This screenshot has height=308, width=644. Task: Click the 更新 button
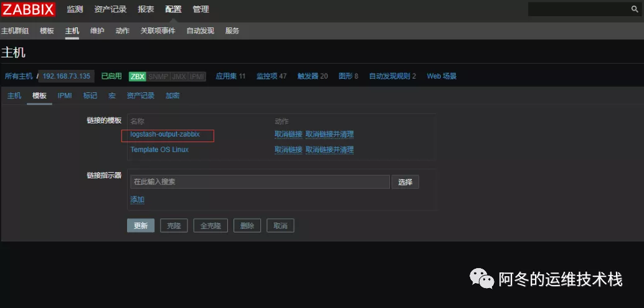(141, 226)
